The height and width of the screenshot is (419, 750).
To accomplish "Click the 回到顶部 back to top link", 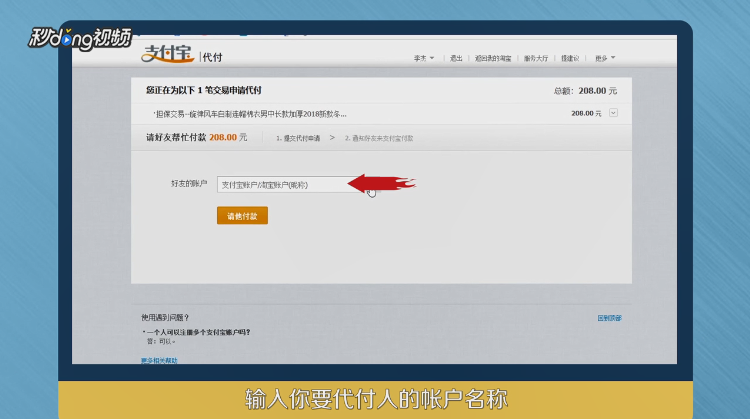I will tap(609, 318).
